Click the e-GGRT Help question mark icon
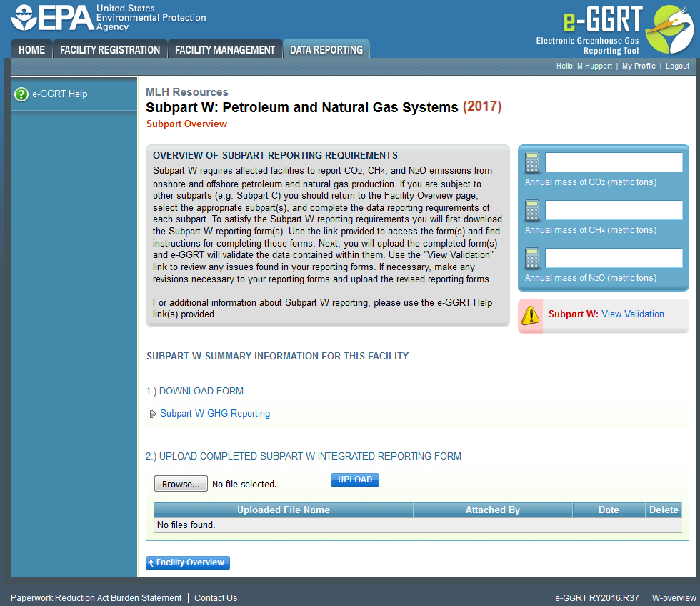The image size is (700, 606). (21, 94)
